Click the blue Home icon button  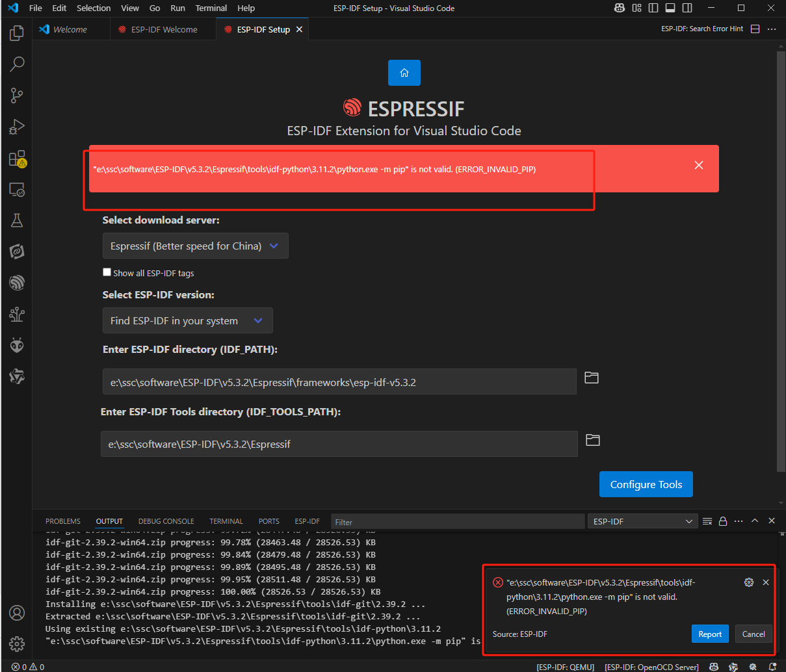click(x=404, y=73)
